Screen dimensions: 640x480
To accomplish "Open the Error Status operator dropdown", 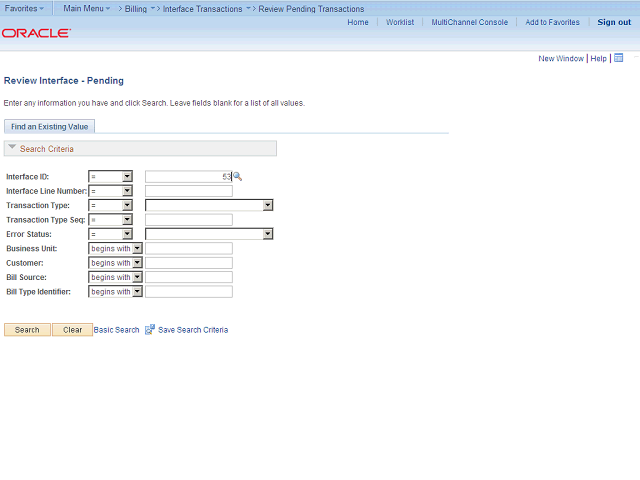I will click(x=111, y=234).
